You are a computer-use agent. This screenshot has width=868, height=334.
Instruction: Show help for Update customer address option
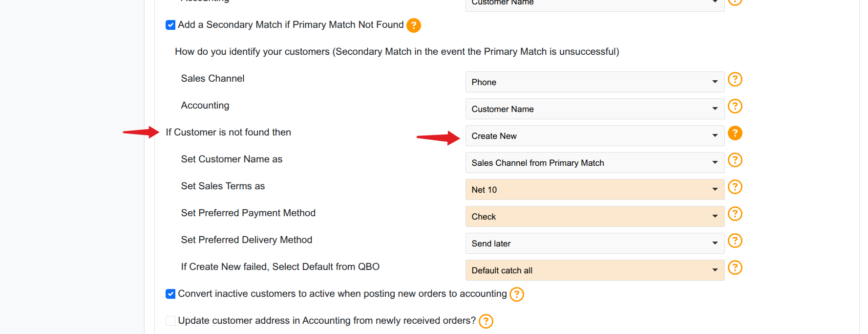pos(486,321)
